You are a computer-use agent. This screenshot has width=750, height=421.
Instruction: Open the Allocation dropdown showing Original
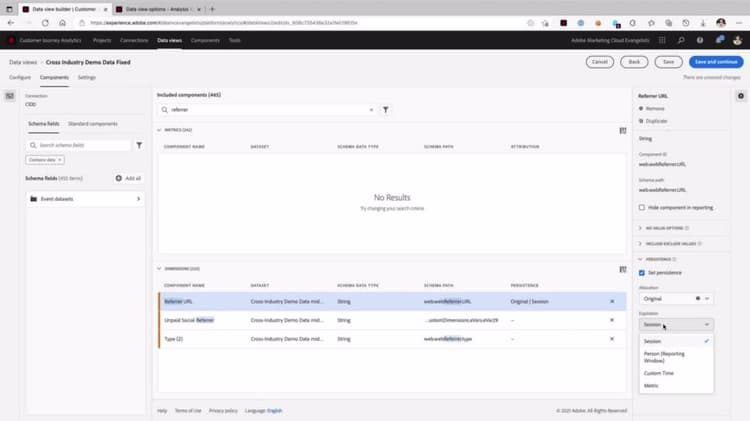tap(676, 299)
